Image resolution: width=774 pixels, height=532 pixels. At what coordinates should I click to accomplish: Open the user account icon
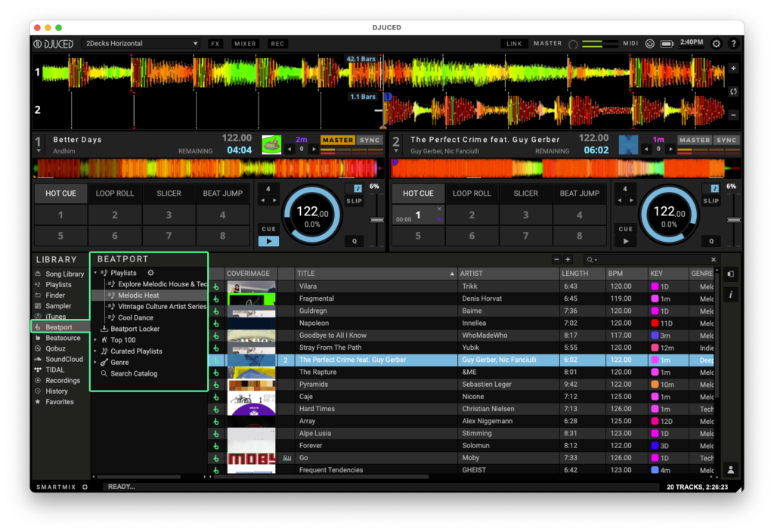tap(731, 470)
